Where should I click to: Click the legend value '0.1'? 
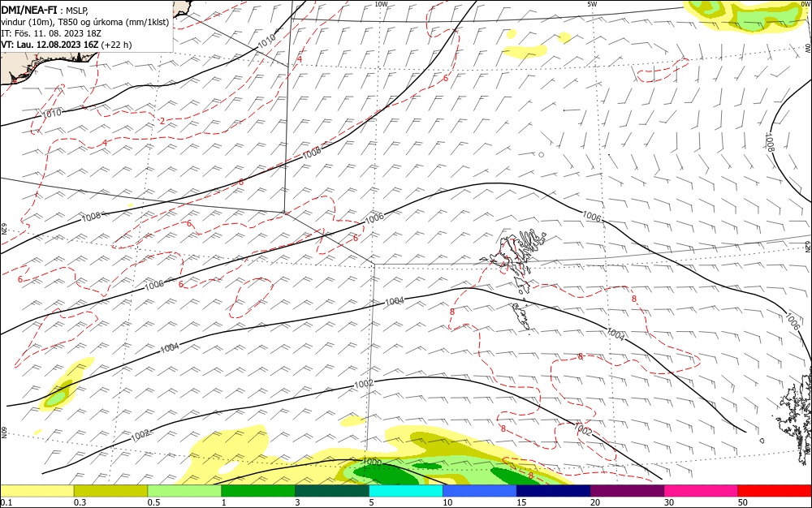click(6, 502)
